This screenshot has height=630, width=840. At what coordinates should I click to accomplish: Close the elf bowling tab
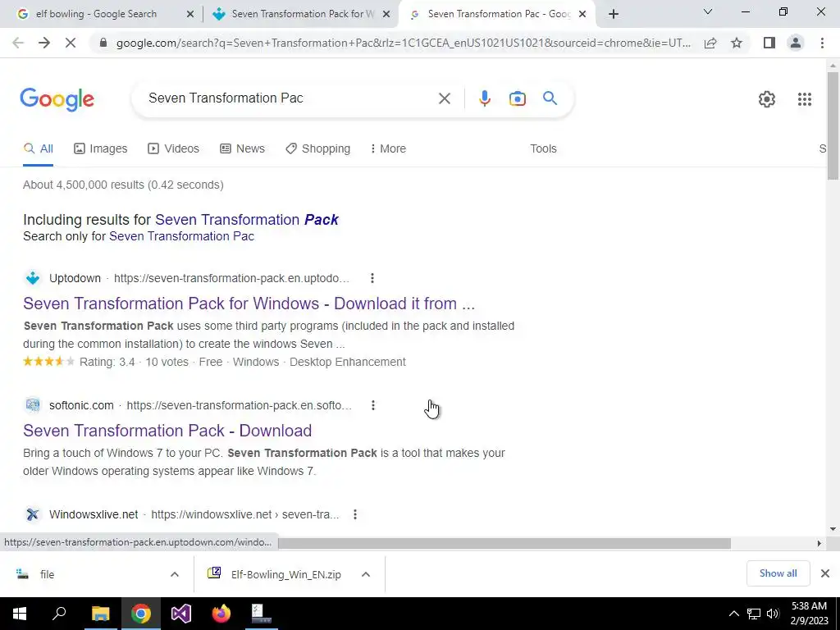(189, 15)
